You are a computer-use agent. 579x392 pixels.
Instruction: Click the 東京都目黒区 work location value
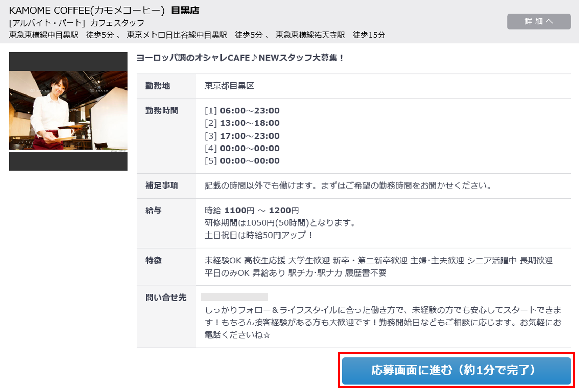(229, 86)
